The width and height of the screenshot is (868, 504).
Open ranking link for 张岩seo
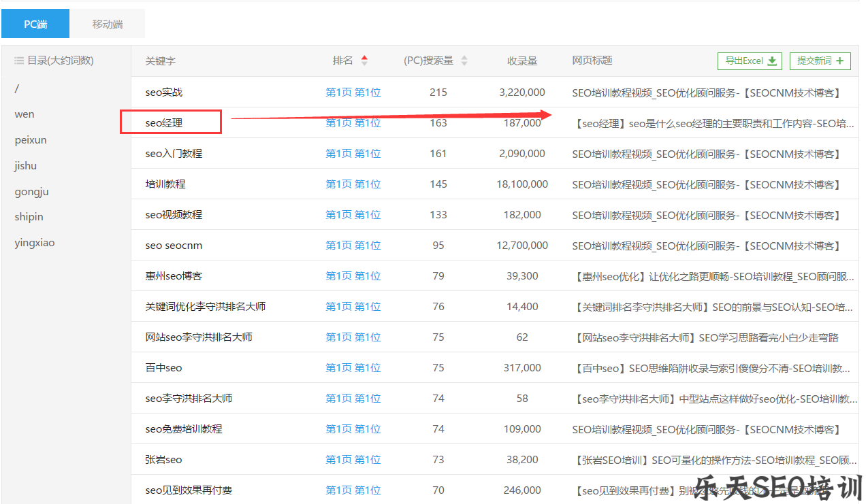point(353,460)
